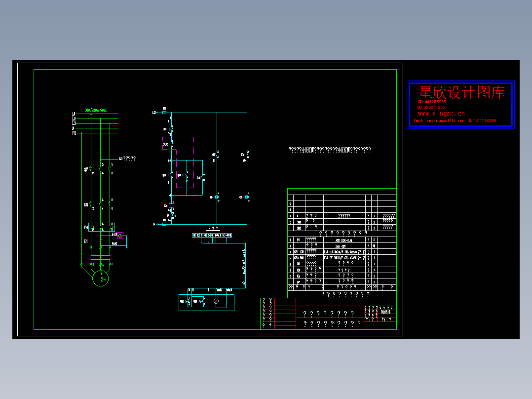Open the www.xingsc.cn link in the red banner

point(441,114)
